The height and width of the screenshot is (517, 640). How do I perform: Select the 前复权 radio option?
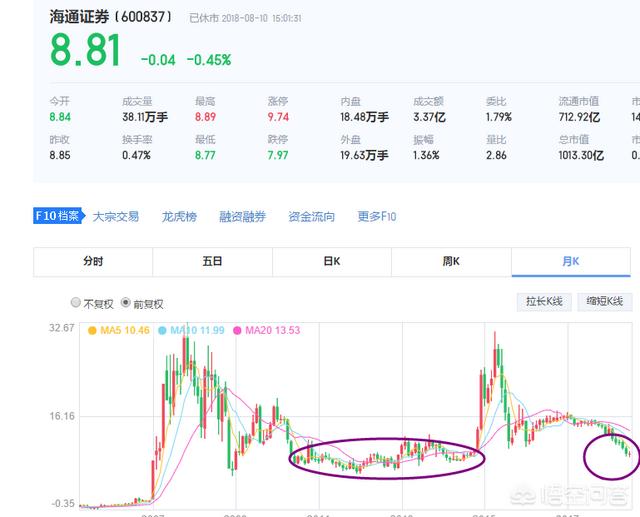click(x=126, y=302)
